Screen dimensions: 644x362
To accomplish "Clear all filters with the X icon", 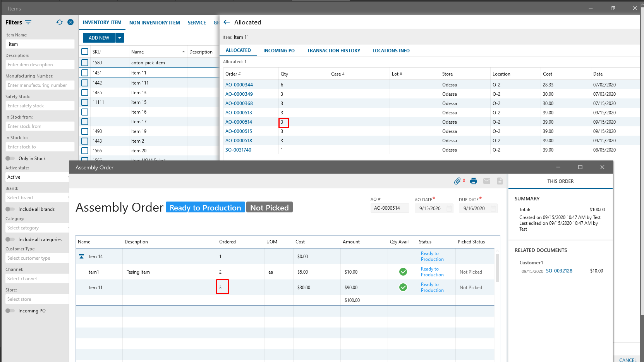I will click(x=70, y=22).
